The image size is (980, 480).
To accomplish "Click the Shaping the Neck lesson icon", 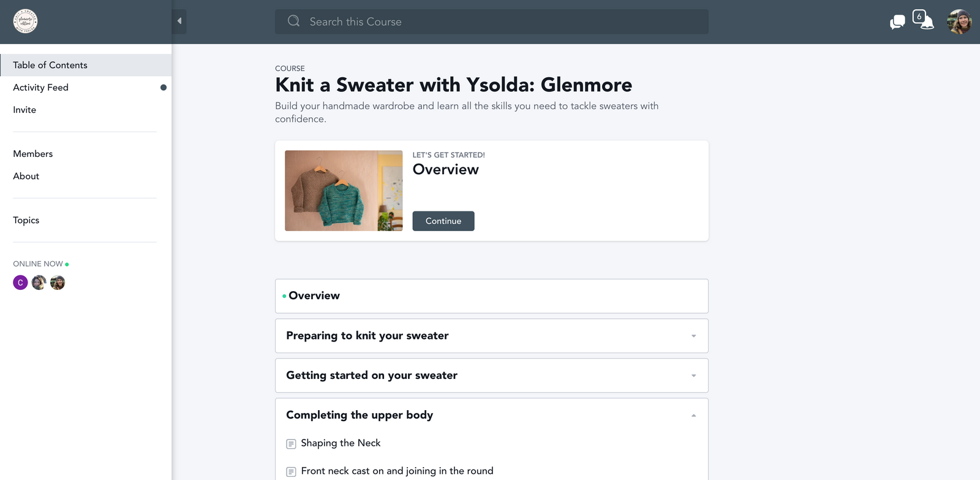I will tap(292, 444).
